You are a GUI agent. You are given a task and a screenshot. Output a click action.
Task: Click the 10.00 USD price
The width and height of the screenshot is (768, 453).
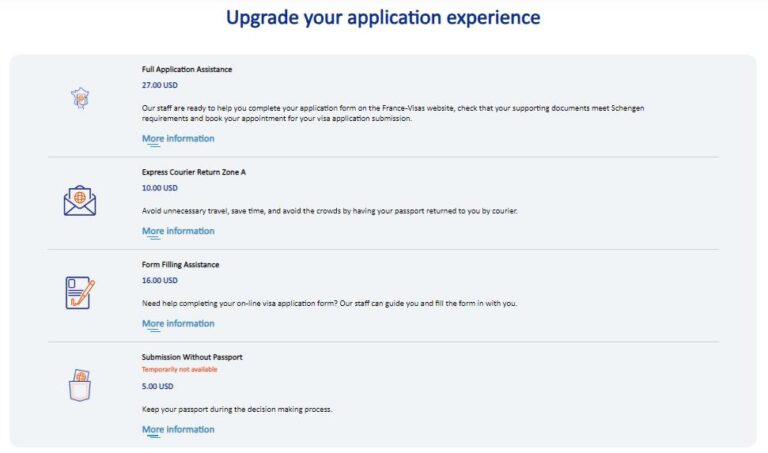(x=160, y=188)
